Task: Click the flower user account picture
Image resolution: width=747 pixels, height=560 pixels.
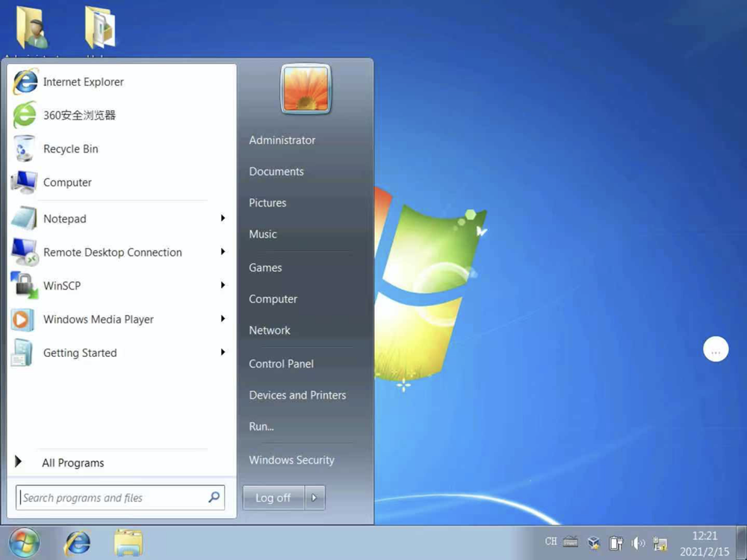Action: (x=306, y=89)
